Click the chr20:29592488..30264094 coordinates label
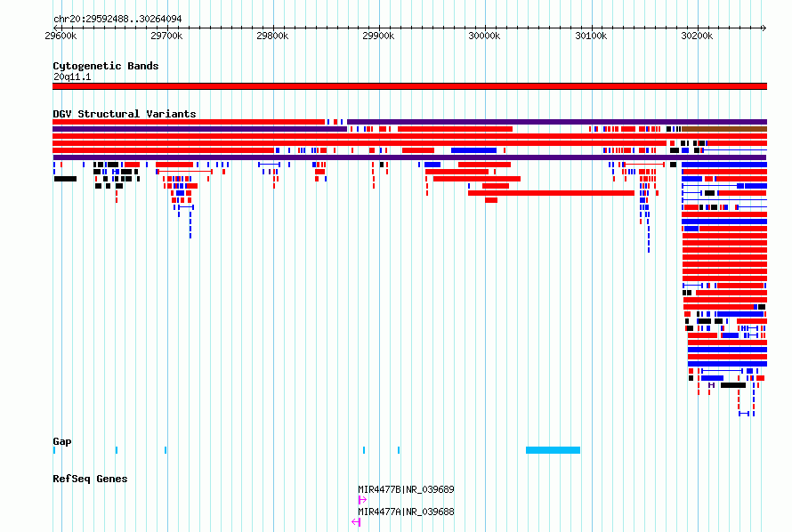The width and height of the screenshot is (792, 532). click(x=117, y=20)
